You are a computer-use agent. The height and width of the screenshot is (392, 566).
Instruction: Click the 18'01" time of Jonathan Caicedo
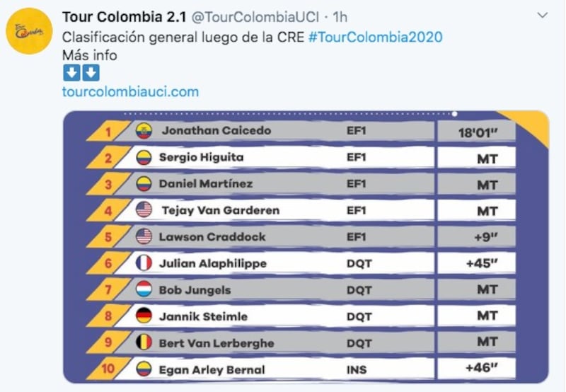(478, 133)
